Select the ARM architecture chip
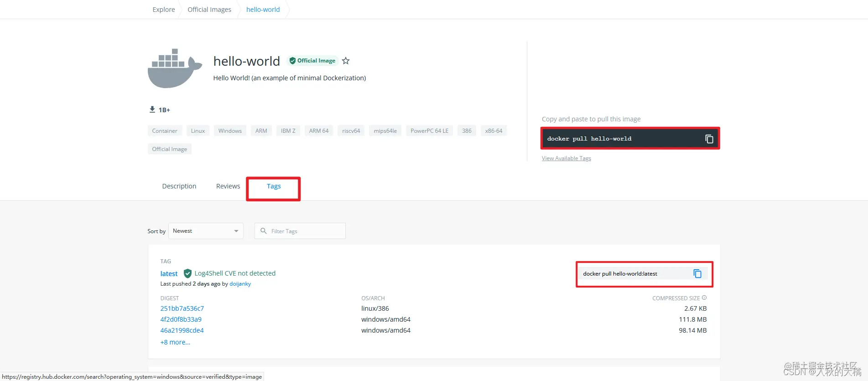 tap(261, 131)
